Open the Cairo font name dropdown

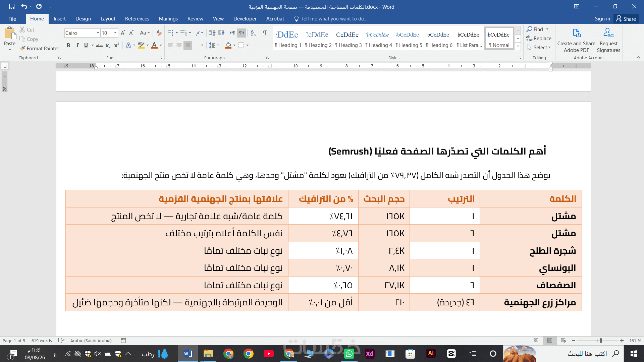[98, 33]
